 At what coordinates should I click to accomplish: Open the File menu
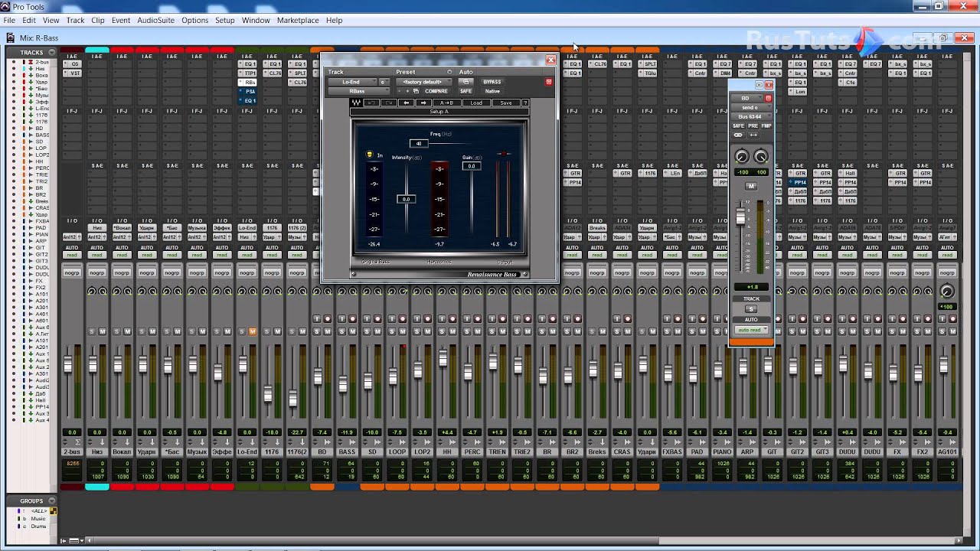9,20
